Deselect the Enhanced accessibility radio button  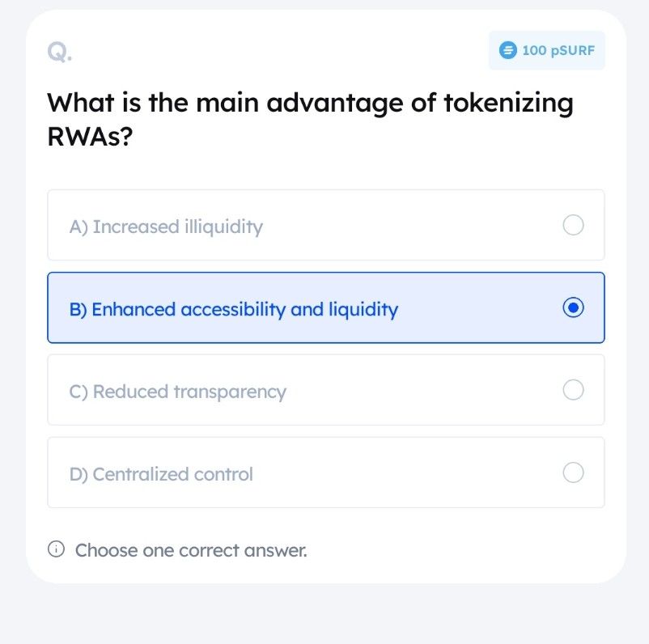574,307
